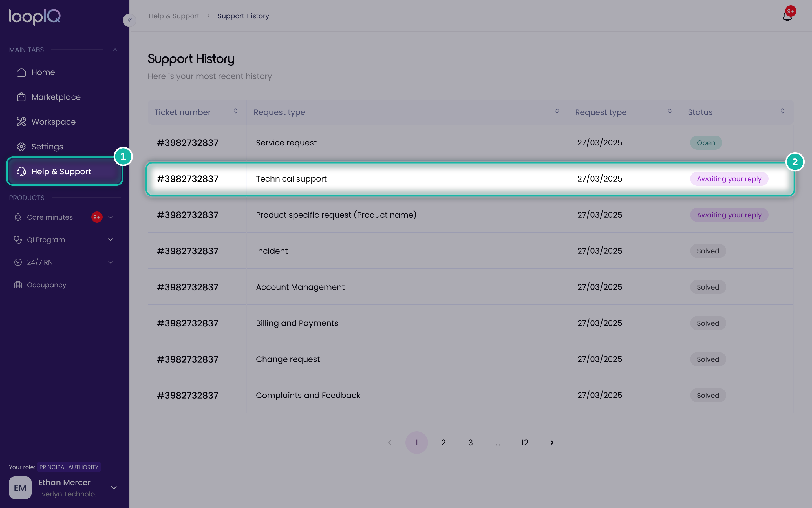Click the Care minutes icon
This screenshot has width=812, height=508.
(x=18, y=217)
